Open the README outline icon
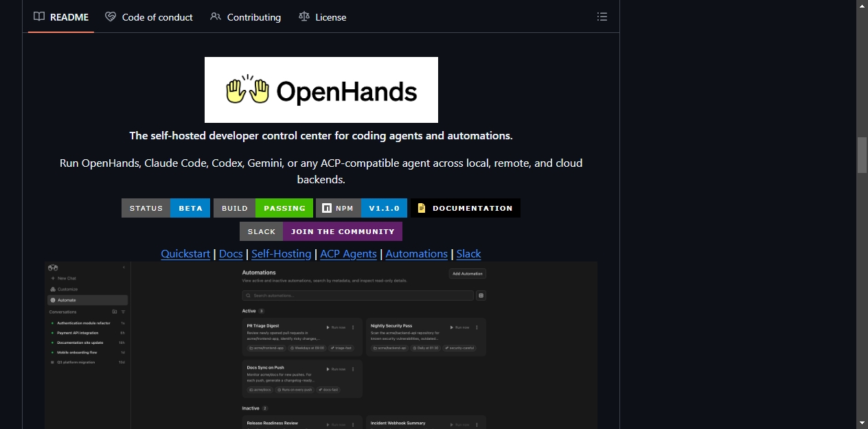 coord(602,16)
